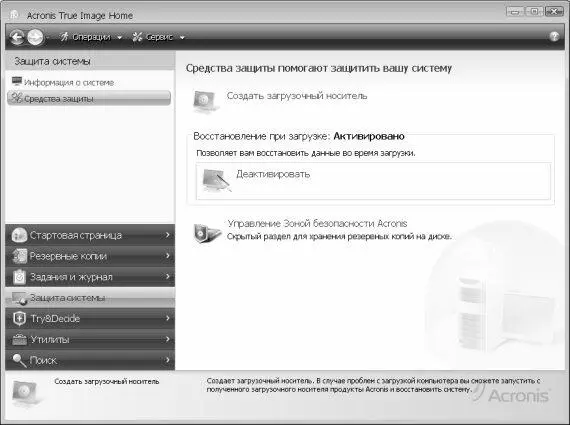Open the help question mark icon
Viewport: 570px width, 425px height.
pos(554,36)
